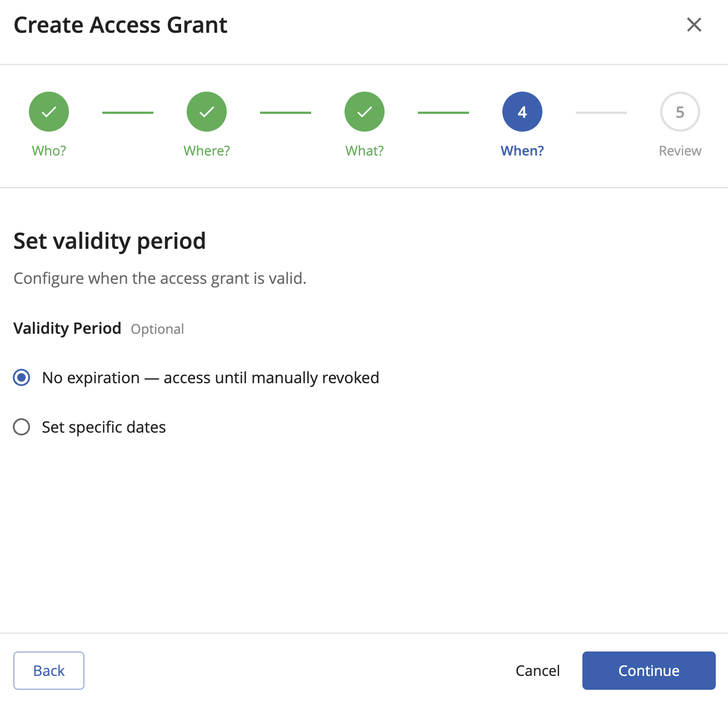Image resolution: width=728 pixels, height=702 pixels.
Task: Click the "Optional" hint text
Action: tap(157, 329)
